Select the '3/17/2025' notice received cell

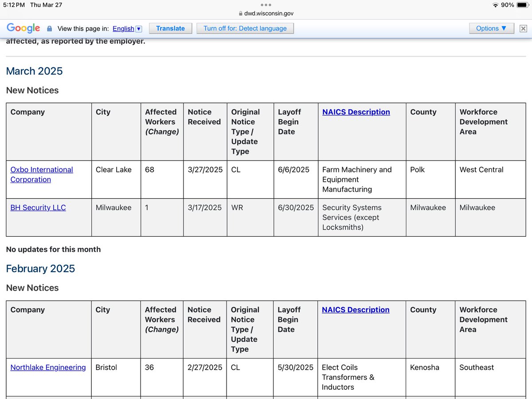coord(205,217)
